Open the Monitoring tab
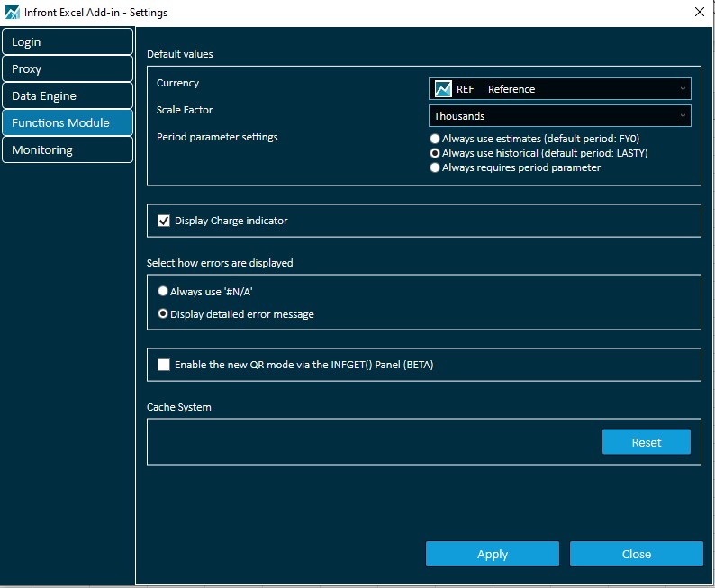This screenshot has width=715, height=588. pyautogui.click(x=68, y=150)
